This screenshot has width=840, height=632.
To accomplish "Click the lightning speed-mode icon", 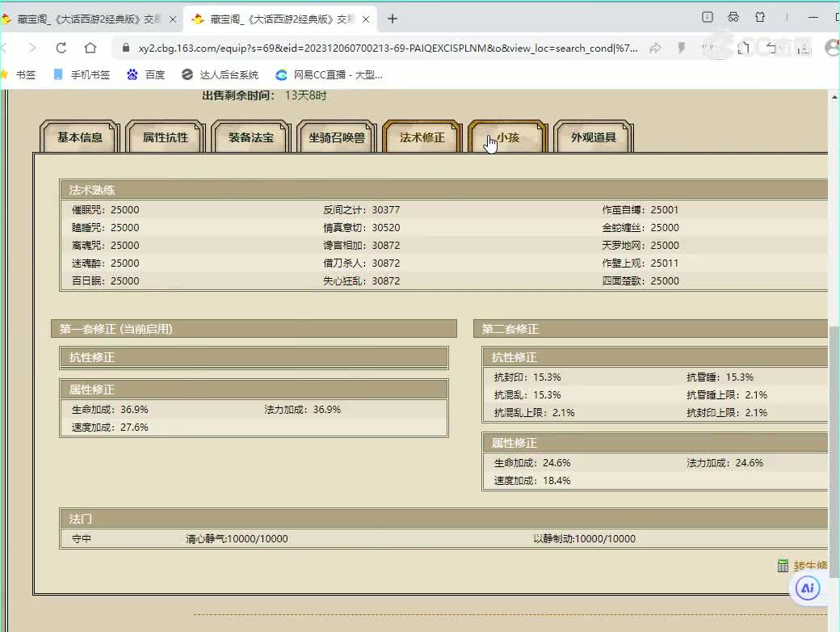I will (x=682, y=48).
